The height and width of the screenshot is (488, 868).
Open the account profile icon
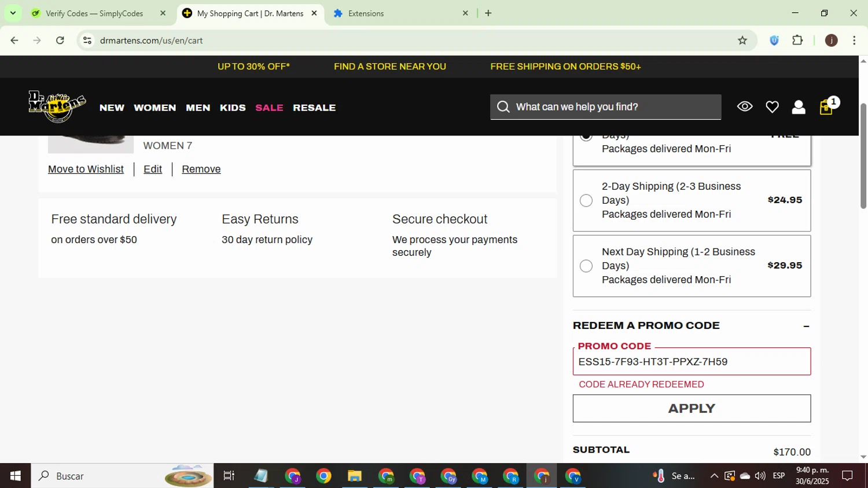pos(799,107)
